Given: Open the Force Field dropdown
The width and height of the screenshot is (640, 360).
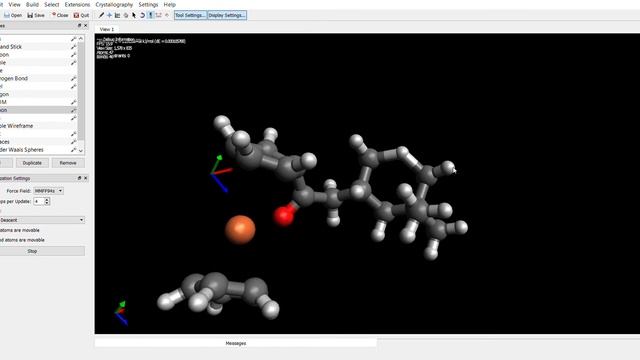Looking at the screenshot, I should click(48, 191).
